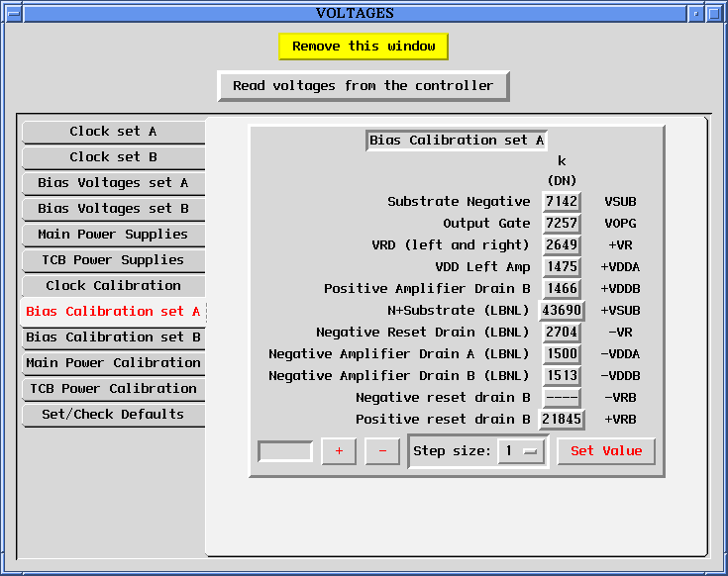Open the Step size dropdown
This screenshot has height=576, width=728.
521,451
